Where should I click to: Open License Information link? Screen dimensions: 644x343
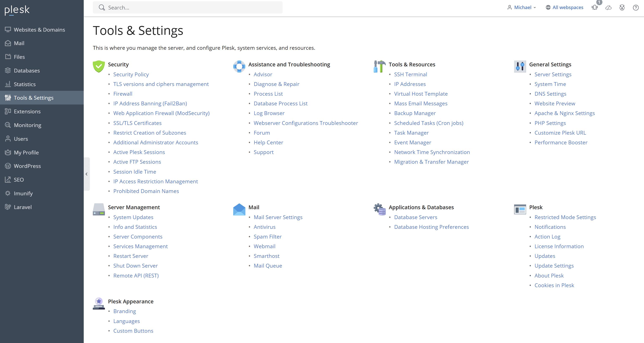tap(559, 246)
